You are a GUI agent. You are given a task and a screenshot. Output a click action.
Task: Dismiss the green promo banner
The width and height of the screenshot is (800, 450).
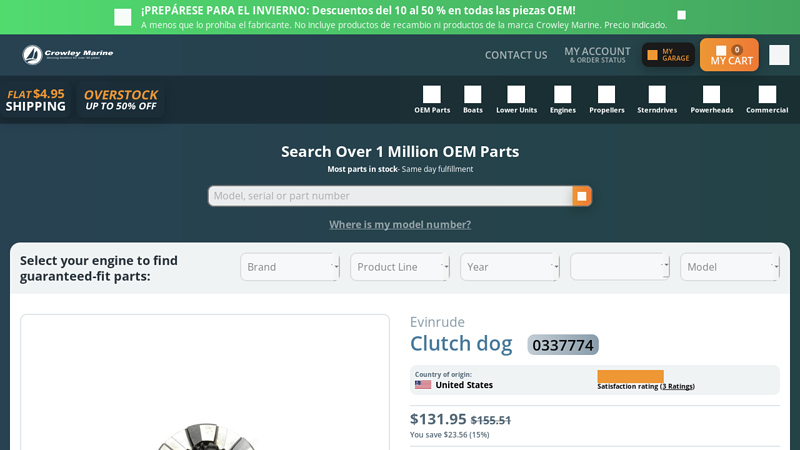click(x=681, y=15)
